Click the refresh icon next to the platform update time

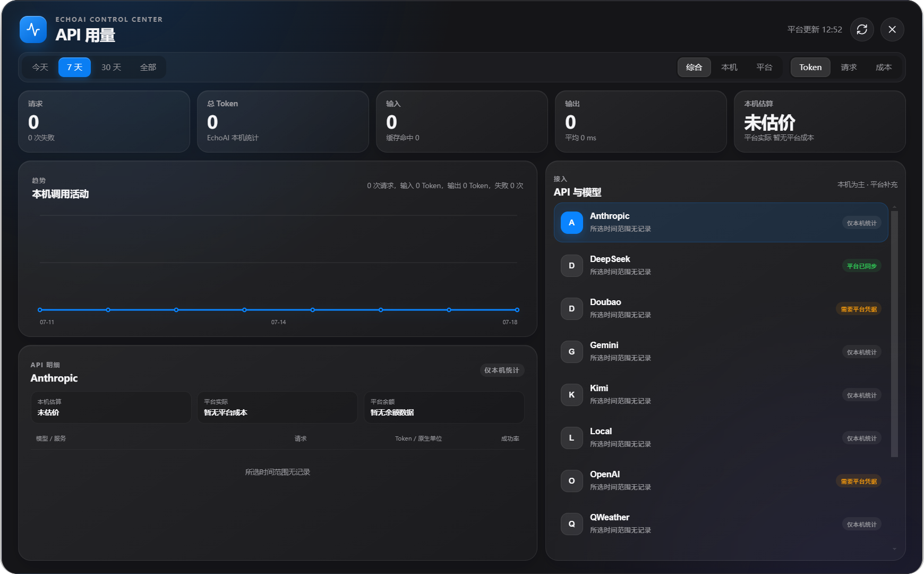coord(862,29)
